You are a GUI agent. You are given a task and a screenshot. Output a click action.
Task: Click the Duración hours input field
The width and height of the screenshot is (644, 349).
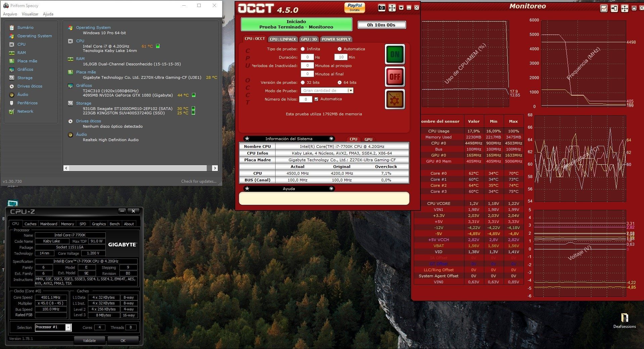point(307,57)
